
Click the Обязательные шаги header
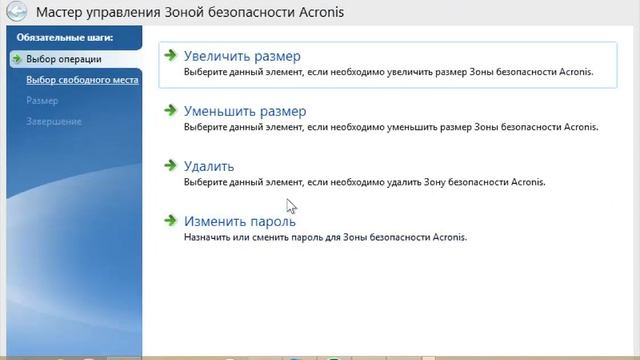64,38
